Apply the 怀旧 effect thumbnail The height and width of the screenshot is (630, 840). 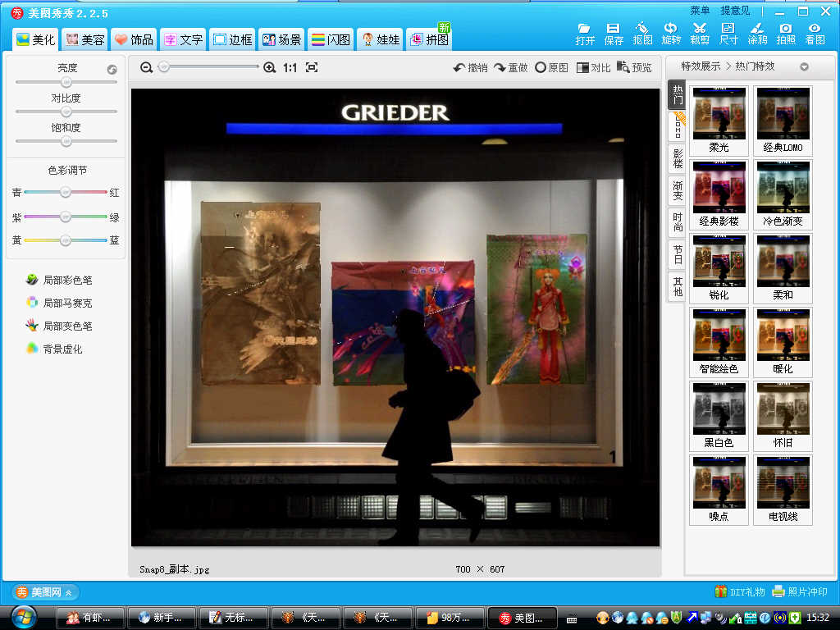[x=783, y=416]
